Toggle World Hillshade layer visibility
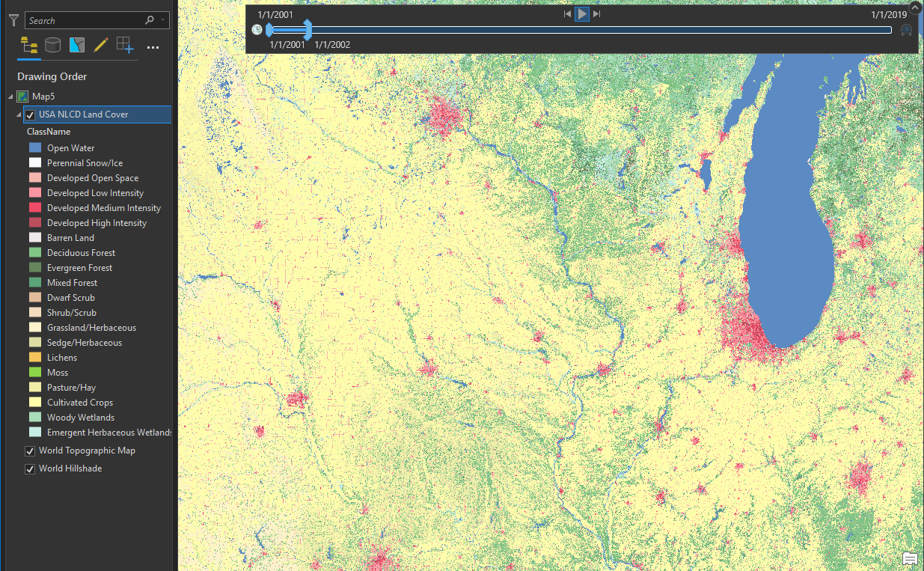Screen dimensions: 924x571 pos(30,469)
